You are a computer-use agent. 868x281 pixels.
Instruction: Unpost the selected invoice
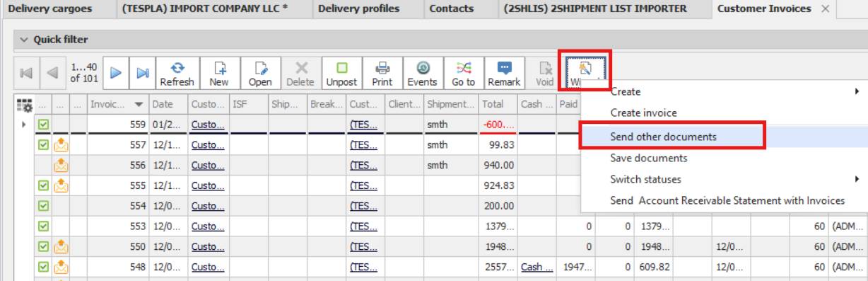coord(341,73)
